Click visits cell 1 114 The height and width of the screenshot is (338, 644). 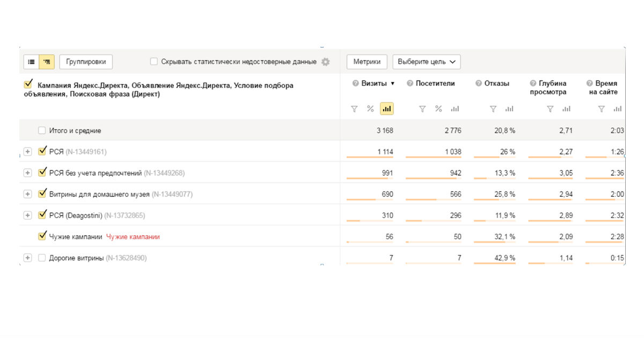tap(385, 152)
